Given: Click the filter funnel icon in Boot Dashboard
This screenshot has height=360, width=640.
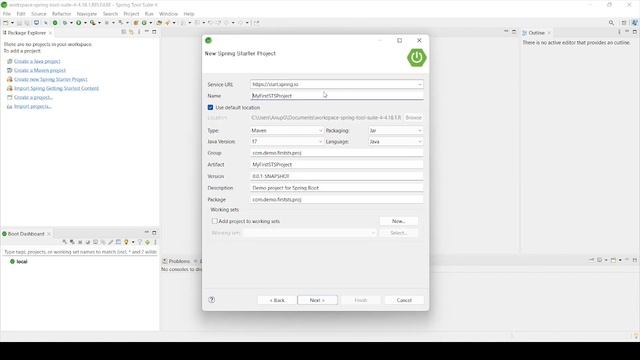Looking at the screenshot, I should coord(140,242).
